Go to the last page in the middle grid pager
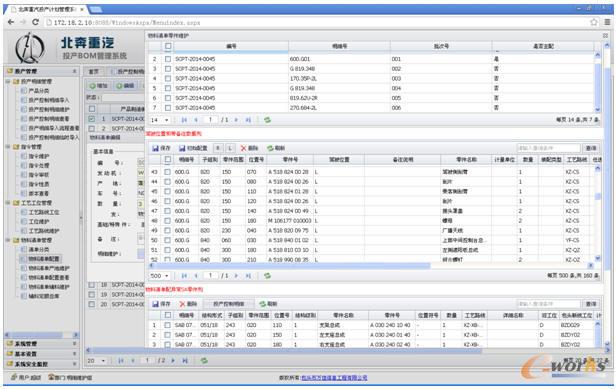Screen dimensions: 616x389 pyautogui.click(x=248, y=276)
